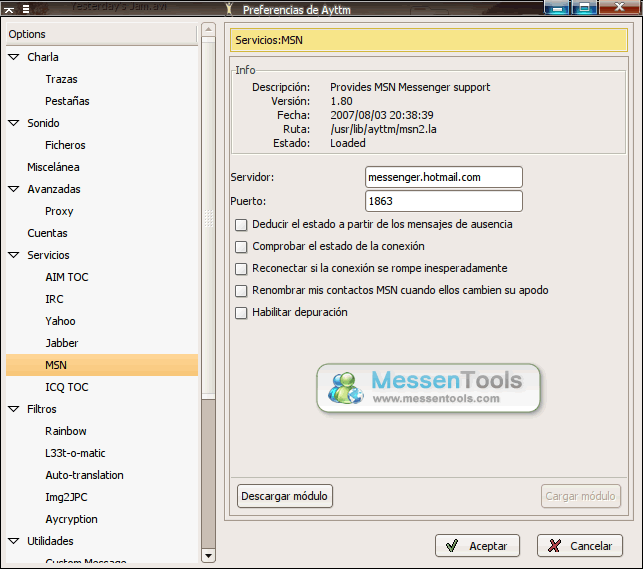Open AIM TOC service settings
Image resolution: width=643 pixels, height=569 pixels.
[x=67, y=277]
